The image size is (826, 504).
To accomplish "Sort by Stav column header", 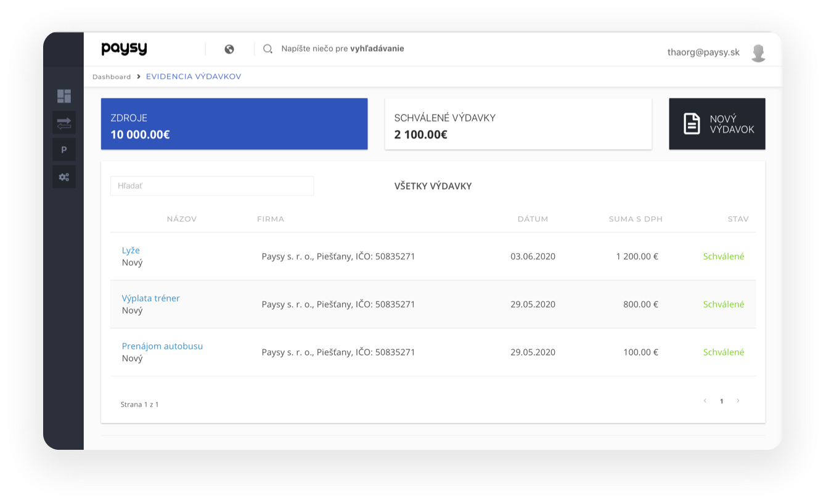I will click(x=738, y=219).
